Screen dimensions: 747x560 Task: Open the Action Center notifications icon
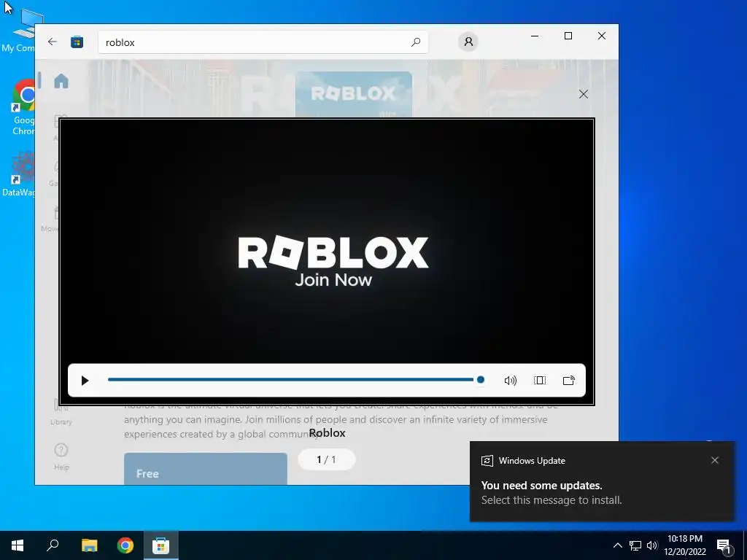coord(724,546)
